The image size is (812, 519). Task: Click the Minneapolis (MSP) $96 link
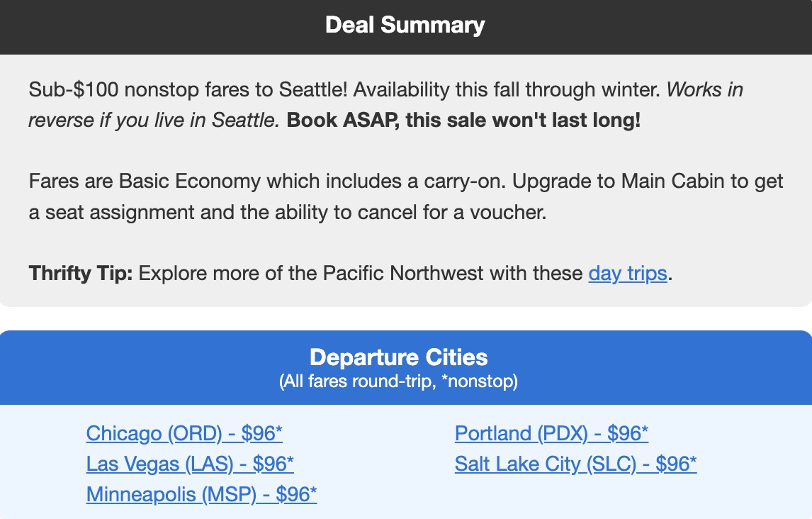[x=201, y=494]
